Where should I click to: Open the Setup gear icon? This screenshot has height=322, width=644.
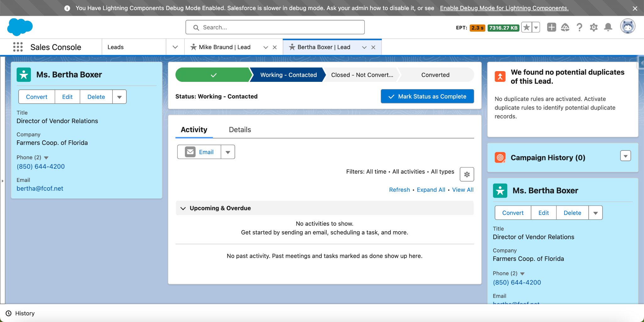coord(594,27)
